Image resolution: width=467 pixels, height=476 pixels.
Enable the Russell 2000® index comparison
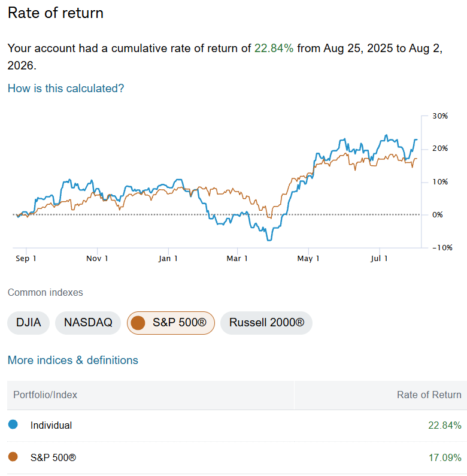coord(266,323)
